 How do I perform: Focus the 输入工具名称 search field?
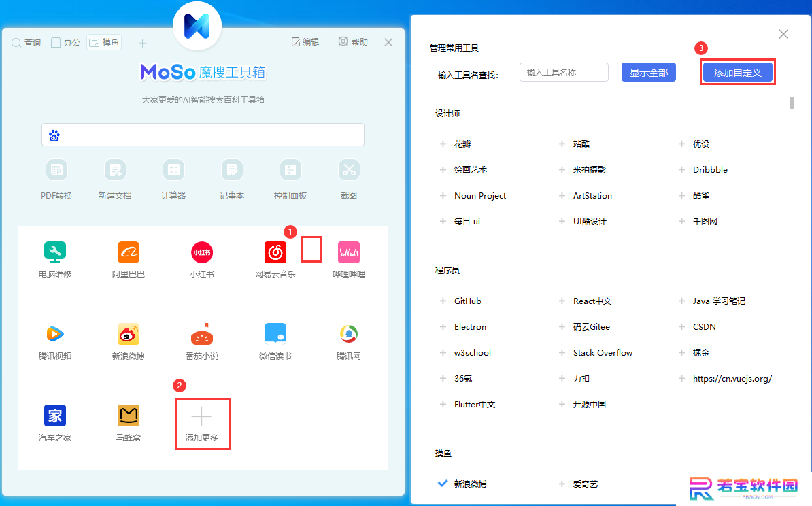[x=564, y=73]
